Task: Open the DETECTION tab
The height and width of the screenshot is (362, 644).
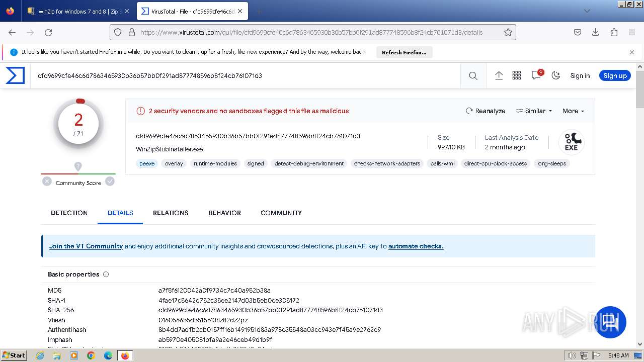Action: 69,213
